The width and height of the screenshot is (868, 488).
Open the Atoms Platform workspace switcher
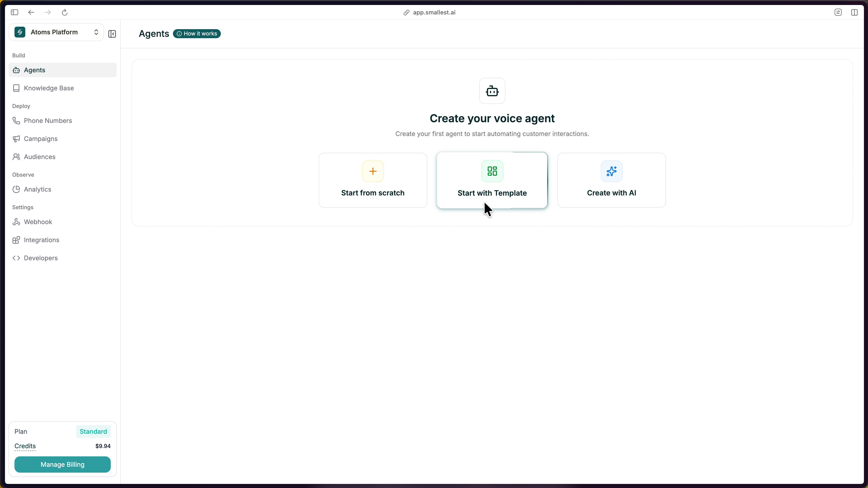pos(56,32)
